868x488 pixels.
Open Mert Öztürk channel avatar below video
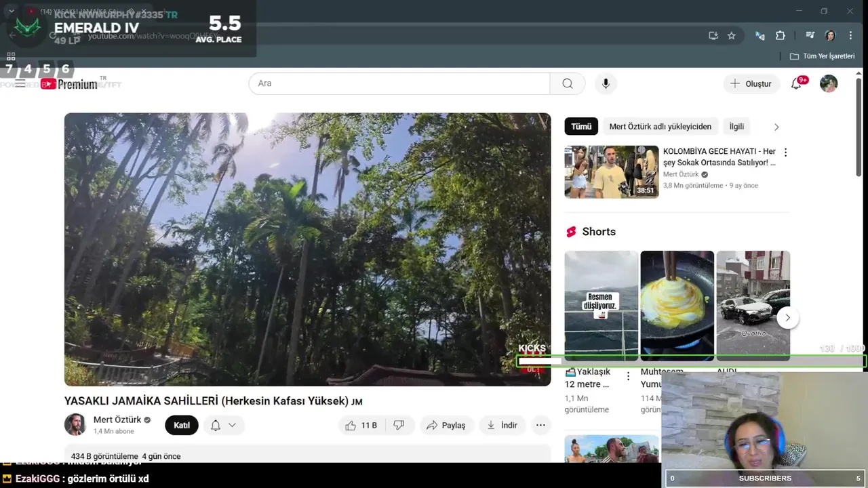75,425
